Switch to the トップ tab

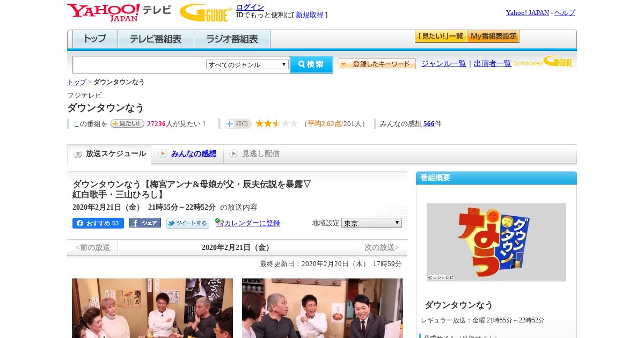pos(95,39)
